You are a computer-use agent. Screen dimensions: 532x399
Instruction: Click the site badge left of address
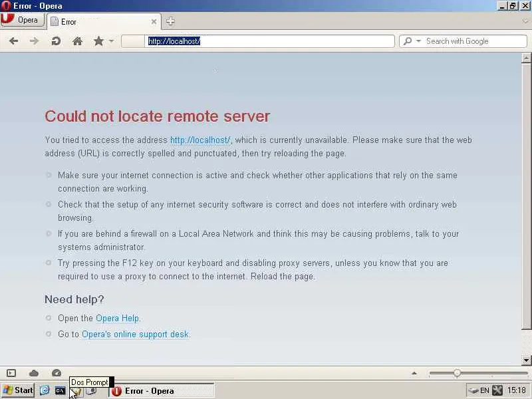133,41
